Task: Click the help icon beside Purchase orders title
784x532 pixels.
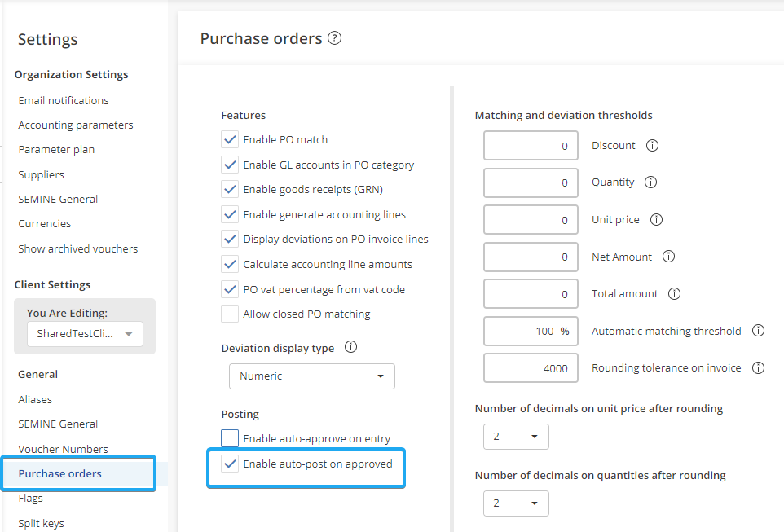Action: point(334,38)
